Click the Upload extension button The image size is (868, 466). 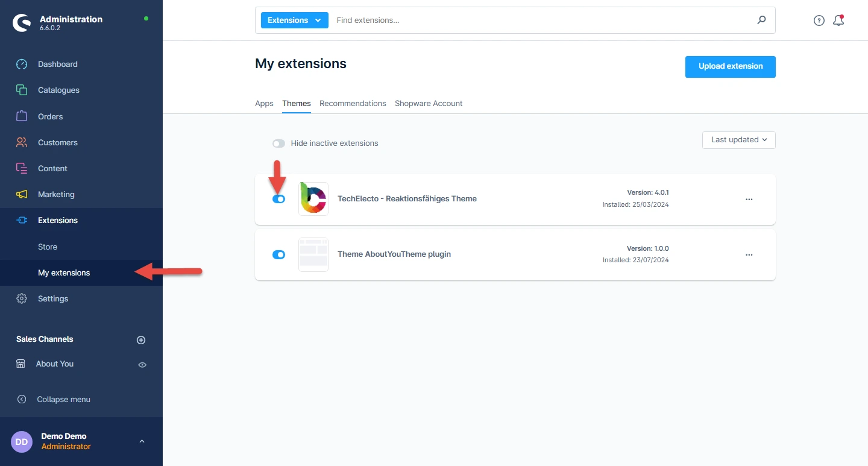(730, 66)
